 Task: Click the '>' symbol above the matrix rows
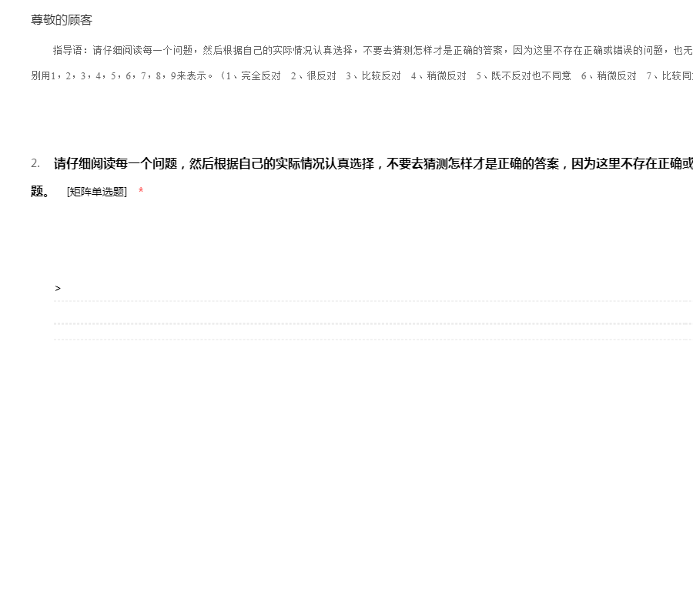coord(58,289)
